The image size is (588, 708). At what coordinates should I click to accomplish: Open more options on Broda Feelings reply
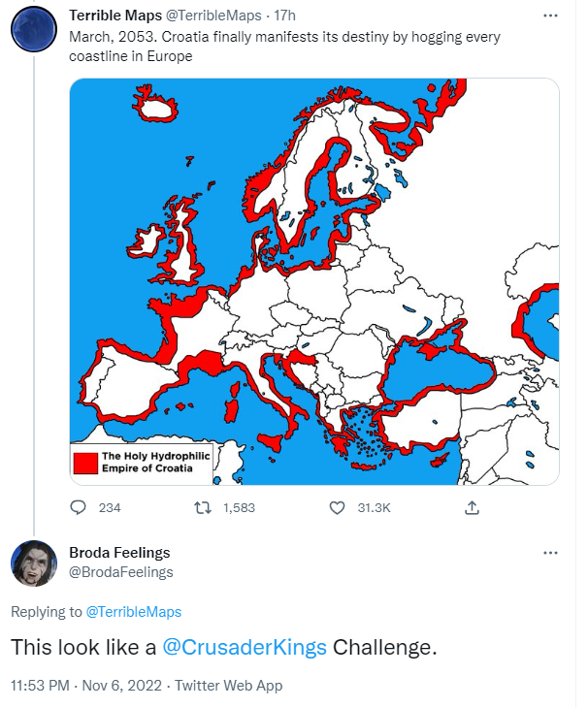click(550, 553)
